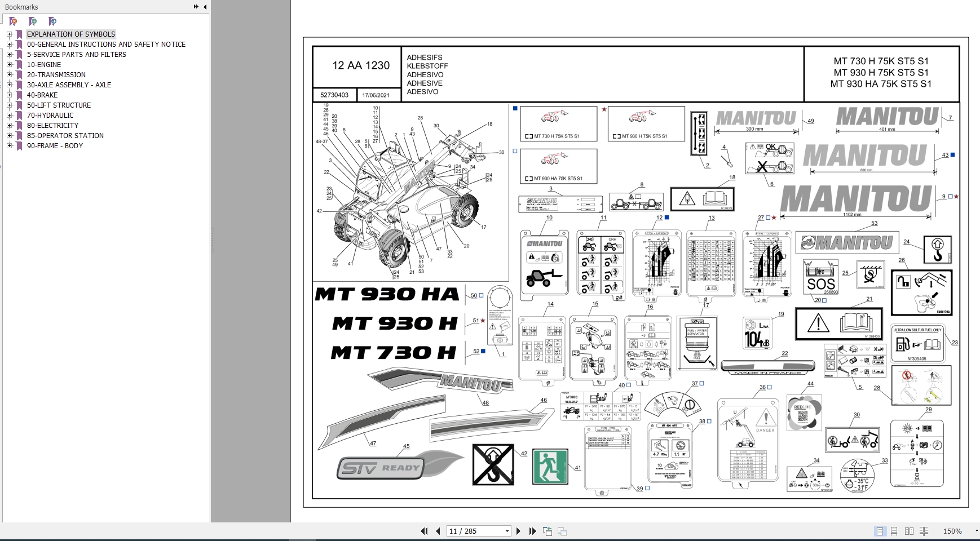The height and width of the screenshot is (541, 980).
Task: Expand the 5-SERVICE PARTS AND FILTERS node
Action: pyautogui.click(x=9, y=54)
